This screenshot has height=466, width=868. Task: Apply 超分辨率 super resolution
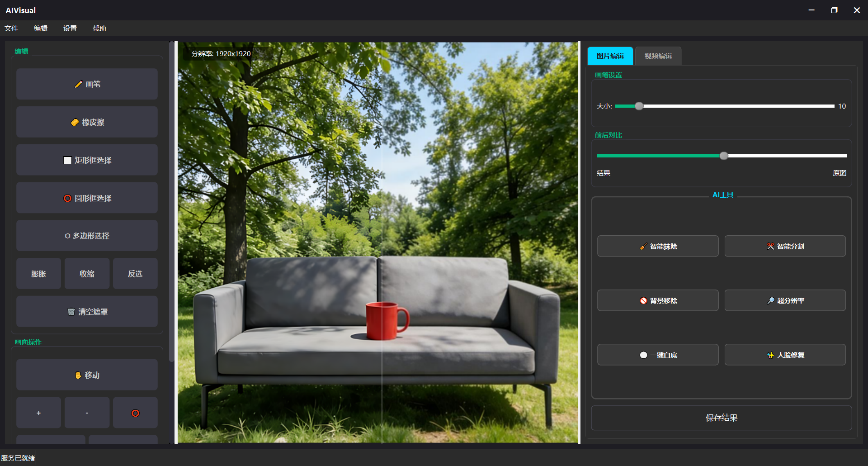coord(785,300)
